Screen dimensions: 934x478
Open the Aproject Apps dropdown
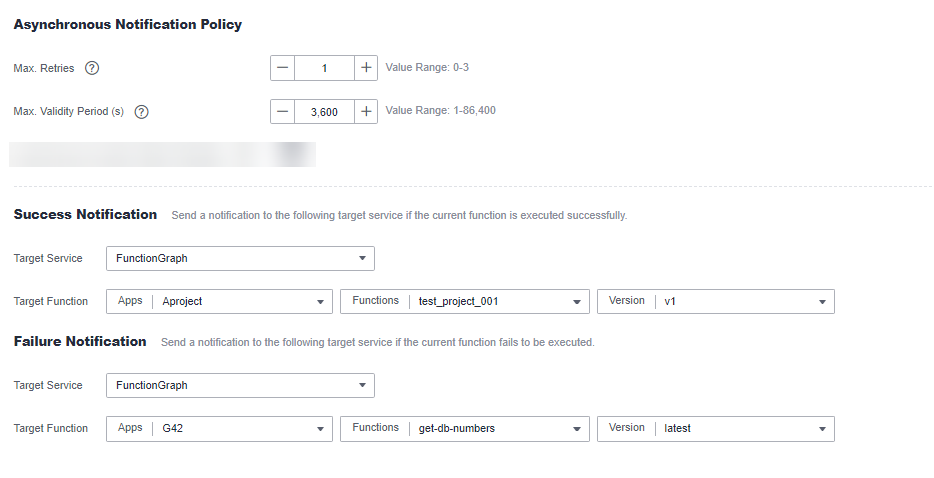(219, 302)
